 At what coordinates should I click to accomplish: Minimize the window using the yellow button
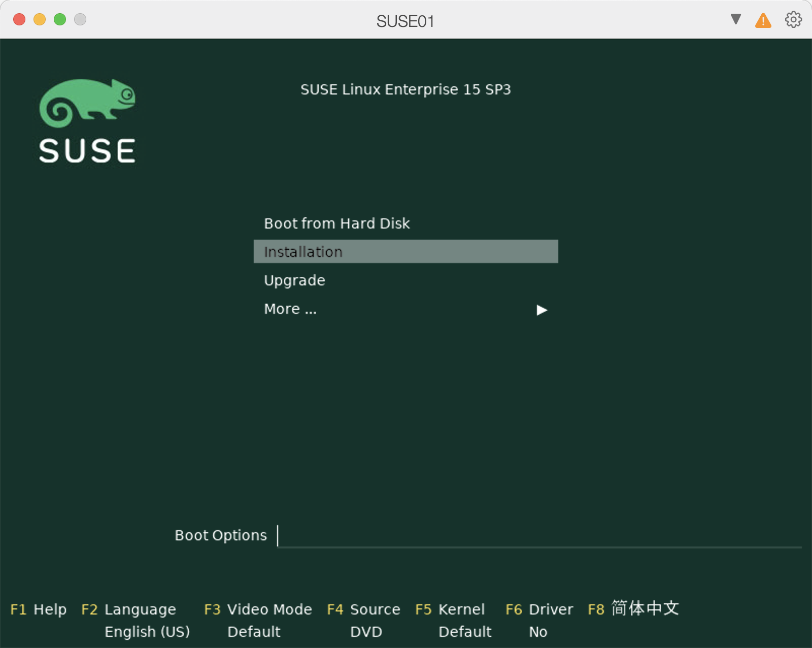tap(40, 19)
